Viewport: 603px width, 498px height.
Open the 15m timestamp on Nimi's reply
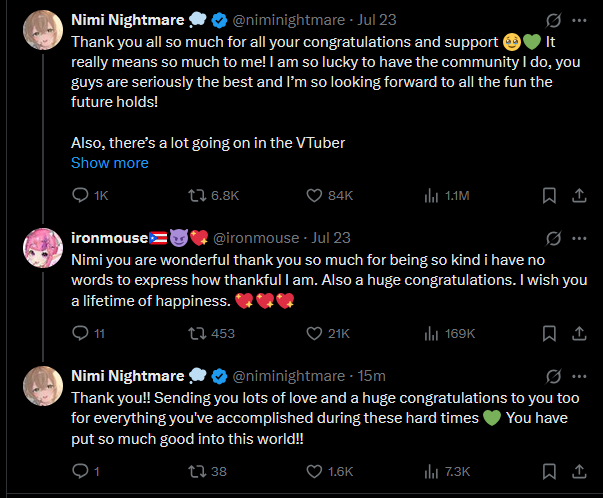tap(372, 375)
